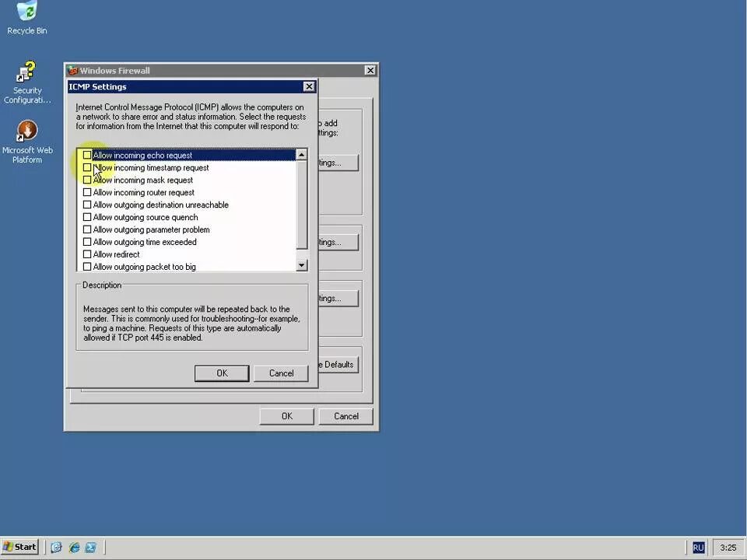The height and width of the screenshot is (560, 747).
Task: Click the clock showing 3:25
Action: click(728, 548)
